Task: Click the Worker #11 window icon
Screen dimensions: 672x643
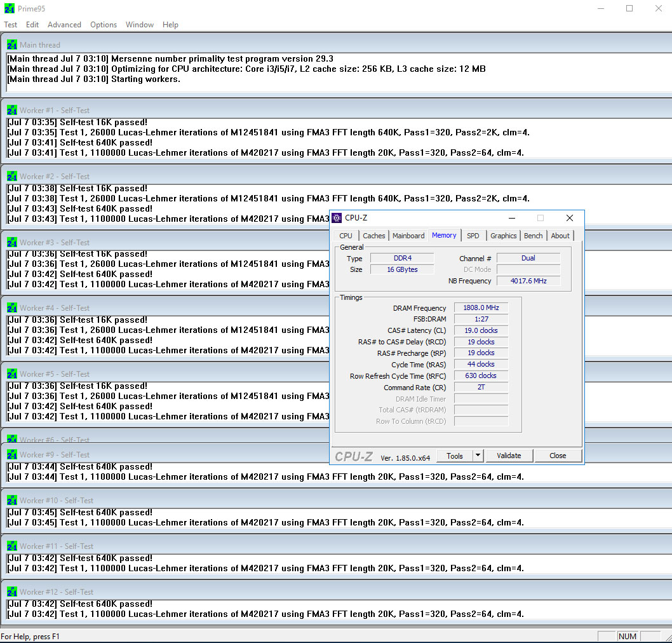Action: (x=12, y=546)
